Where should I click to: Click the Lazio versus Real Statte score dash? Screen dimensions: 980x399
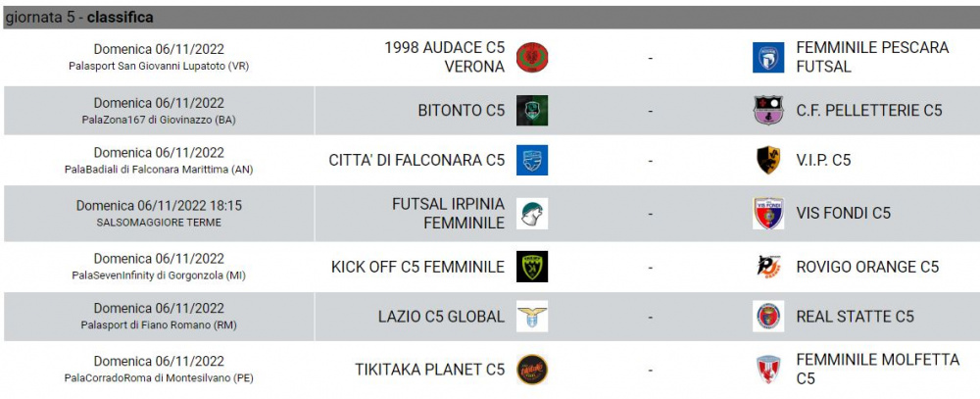[650, 318]
